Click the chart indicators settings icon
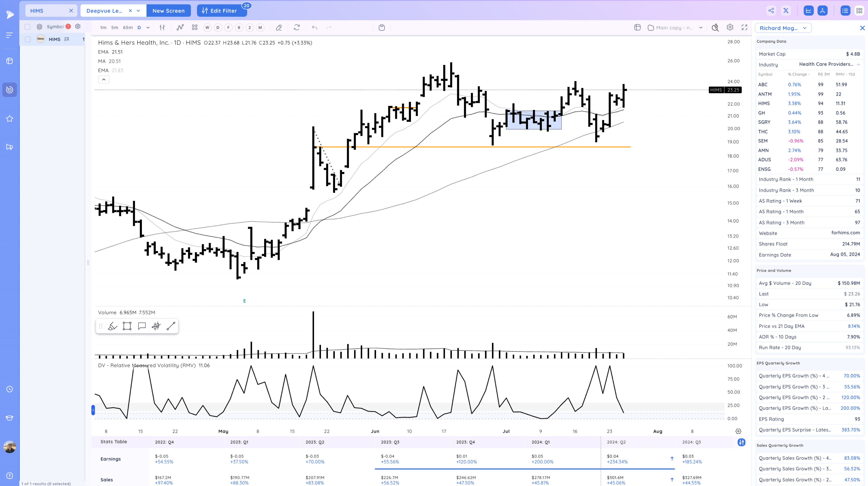Screen dimensions: 868x486 pyautogui.click(x=162, y=28)
